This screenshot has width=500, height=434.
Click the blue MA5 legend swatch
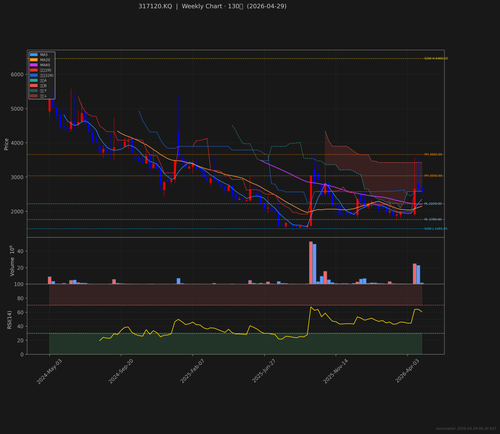tap(34, 55)
